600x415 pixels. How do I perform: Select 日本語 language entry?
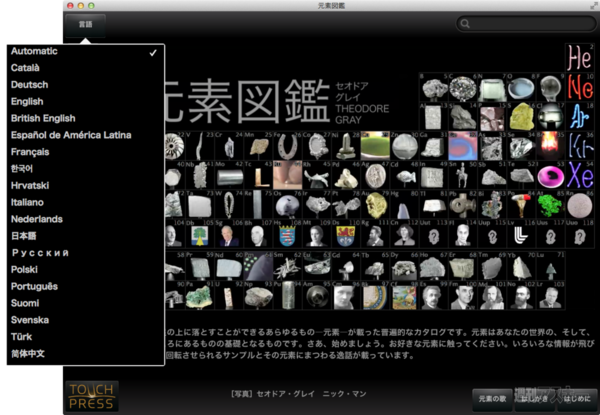coord(86,236)
